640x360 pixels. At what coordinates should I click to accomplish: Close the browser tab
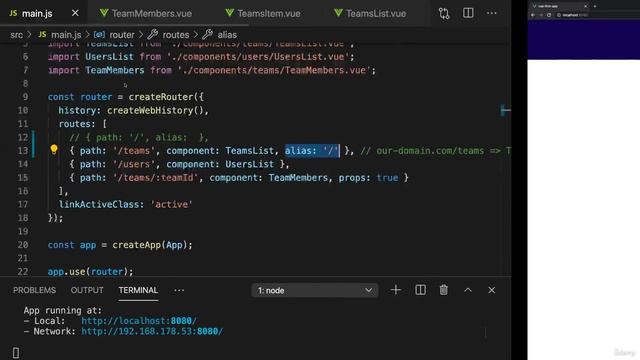(x=585, y=6)
